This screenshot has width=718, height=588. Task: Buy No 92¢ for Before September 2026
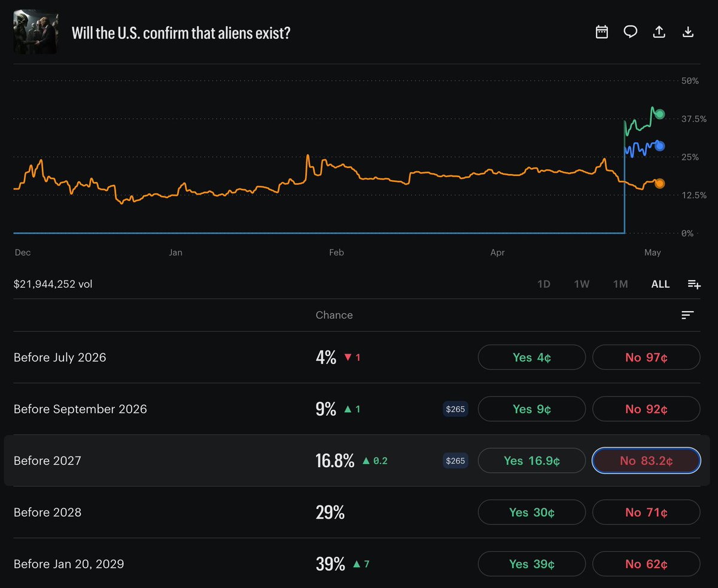coord(646,409)
